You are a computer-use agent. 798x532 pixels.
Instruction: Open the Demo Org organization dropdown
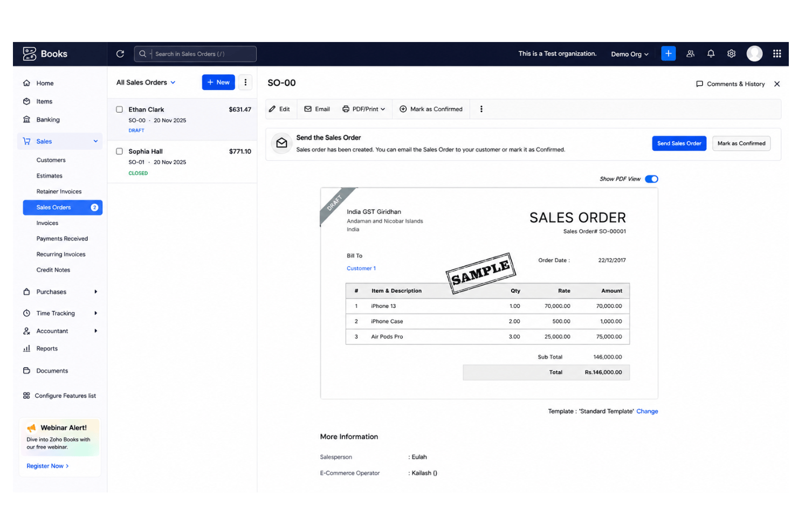click(x=629, y=54)
